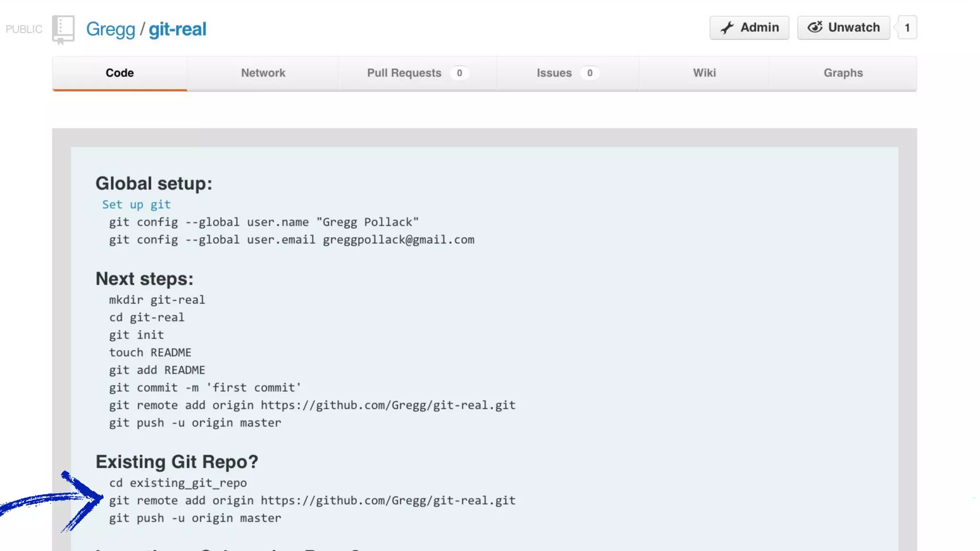Open the Pull Requests tab
Image resolution: width=980 pixels, height=551 pixels.
pos(404,73)
